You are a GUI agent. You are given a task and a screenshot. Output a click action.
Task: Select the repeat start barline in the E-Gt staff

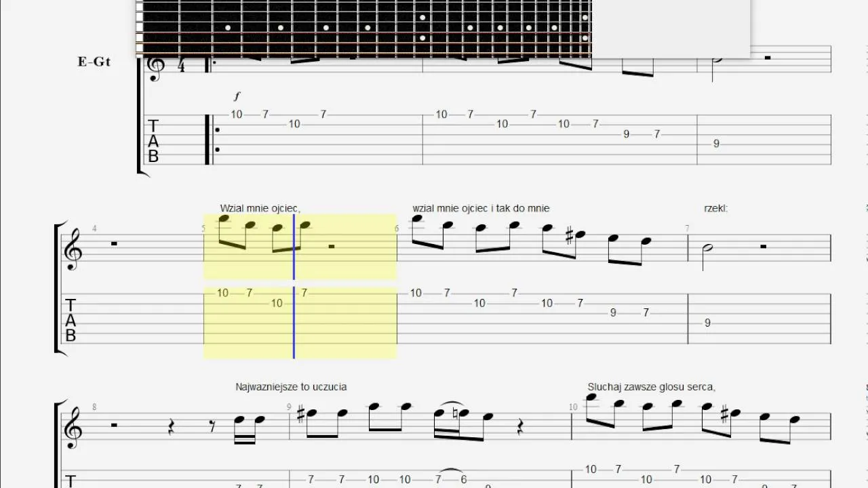point(210,140)
